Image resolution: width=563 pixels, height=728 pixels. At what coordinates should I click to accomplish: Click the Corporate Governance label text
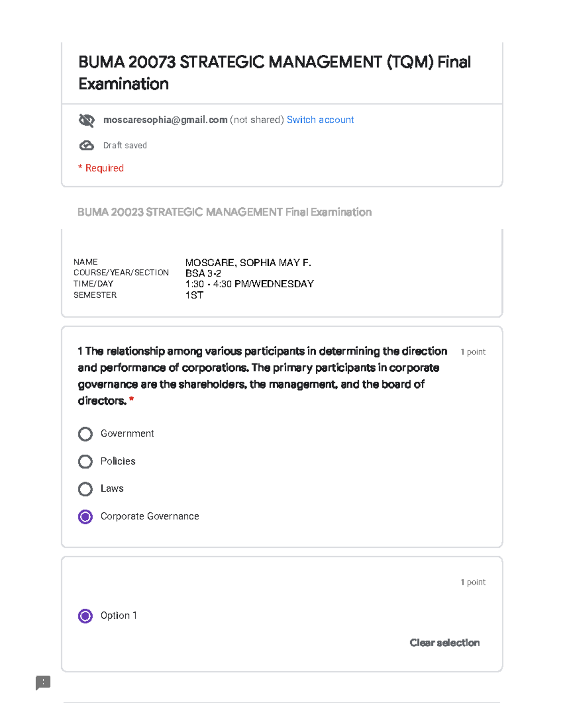(x=150, y=516)
